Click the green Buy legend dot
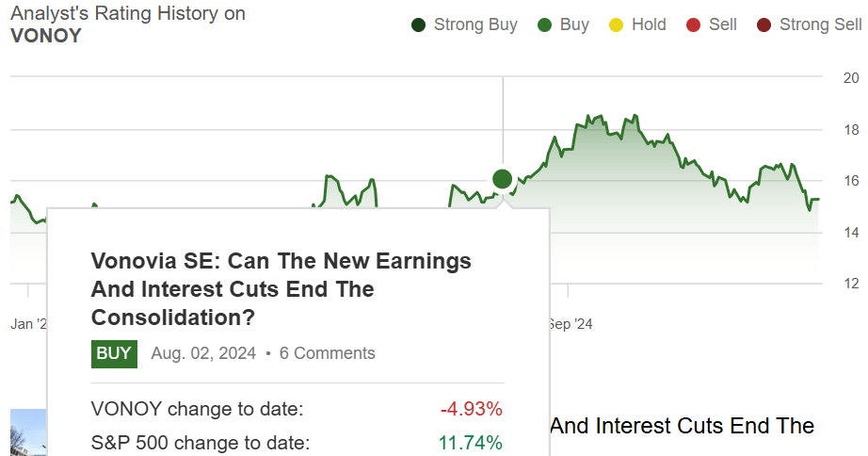Image resolution: width=868 pixels, height=456 pixels. coord(544,24)
